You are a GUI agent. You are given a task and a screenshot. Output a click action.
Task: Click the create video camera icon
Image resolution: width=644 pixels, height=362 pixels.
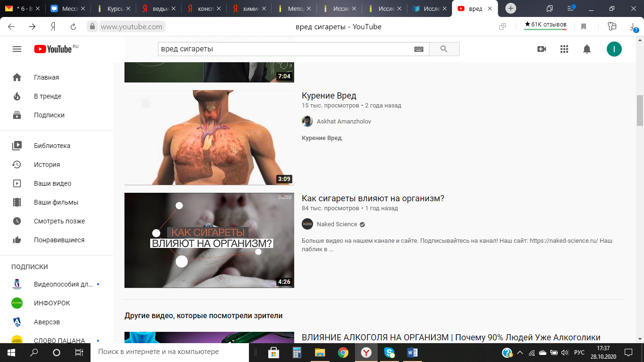coord(542,49)
